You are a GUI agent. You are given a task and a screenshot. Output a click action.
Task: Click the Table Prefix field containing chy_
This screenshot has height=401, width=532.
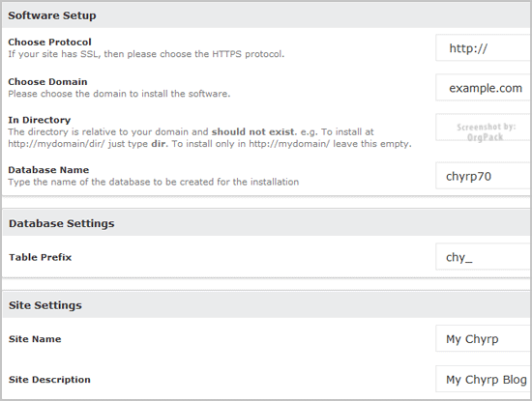[x=484, y=257]
